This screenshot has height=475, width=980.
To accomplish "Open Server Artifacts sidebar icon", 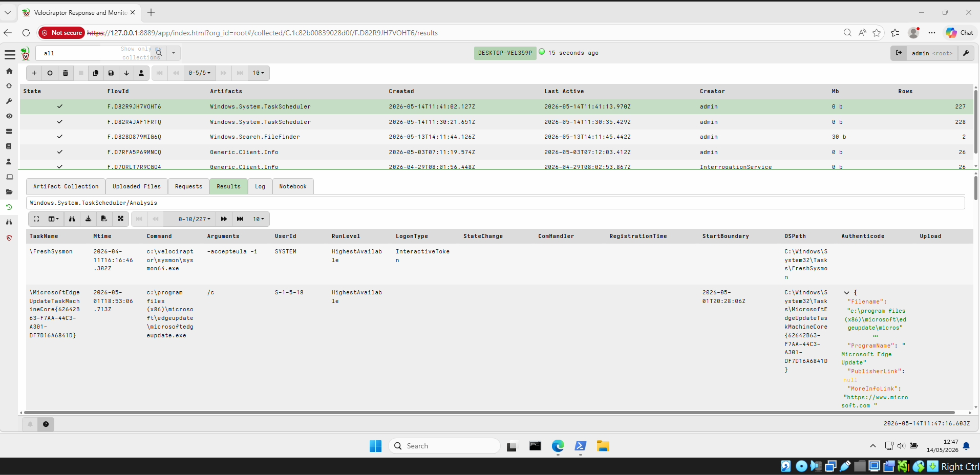I will pos(9,132).
